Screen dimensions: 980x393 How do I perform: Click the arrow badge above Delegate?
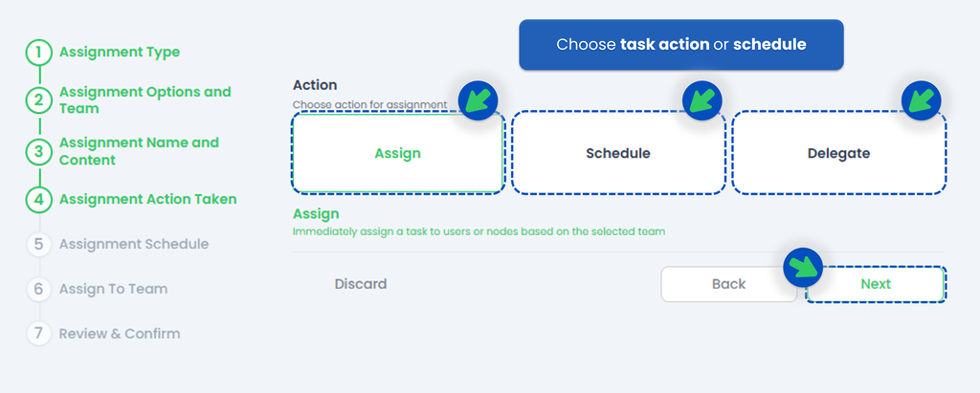click(923, 99)
